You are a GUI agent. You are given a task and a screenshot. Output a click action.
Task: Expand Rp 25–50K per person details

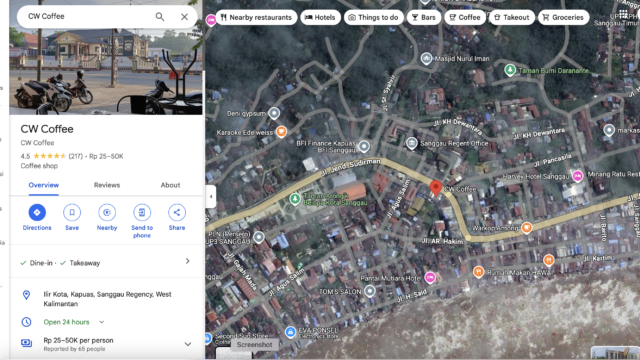click(x=188, y=344)
